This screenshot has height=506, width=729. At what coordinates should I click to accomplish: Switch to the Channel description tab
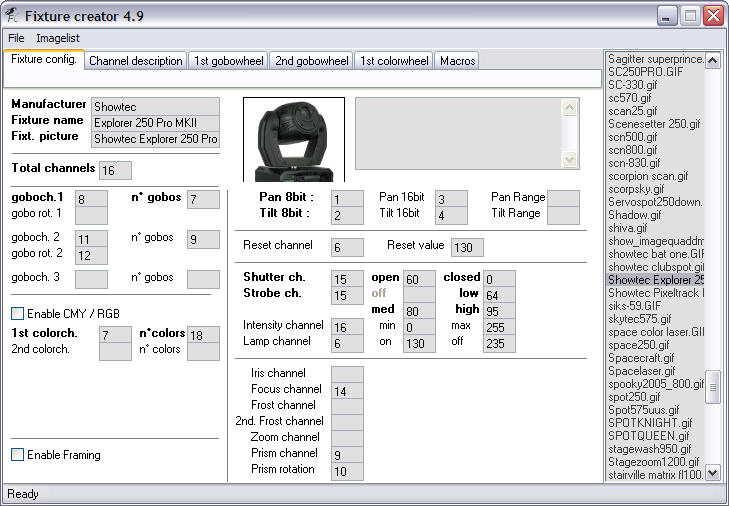[135, 61]
